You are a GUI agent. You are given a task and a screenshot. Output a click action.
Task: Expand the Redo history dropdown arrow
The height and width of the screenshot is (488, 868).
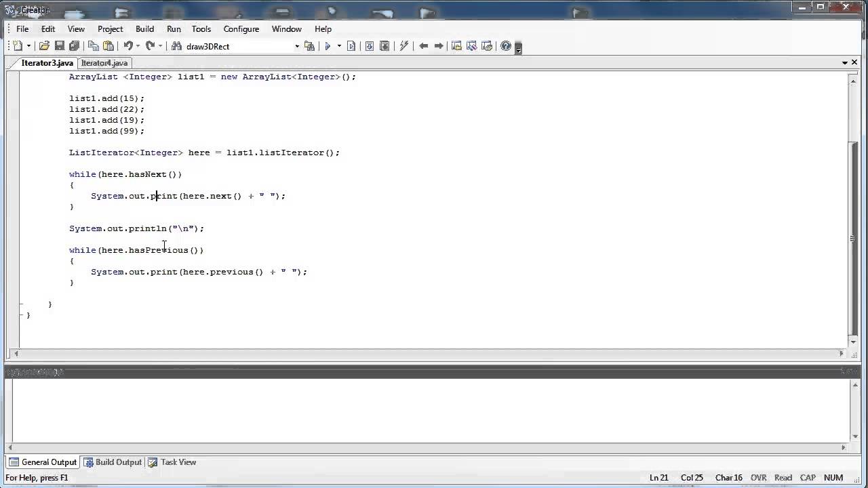[160, 46]
